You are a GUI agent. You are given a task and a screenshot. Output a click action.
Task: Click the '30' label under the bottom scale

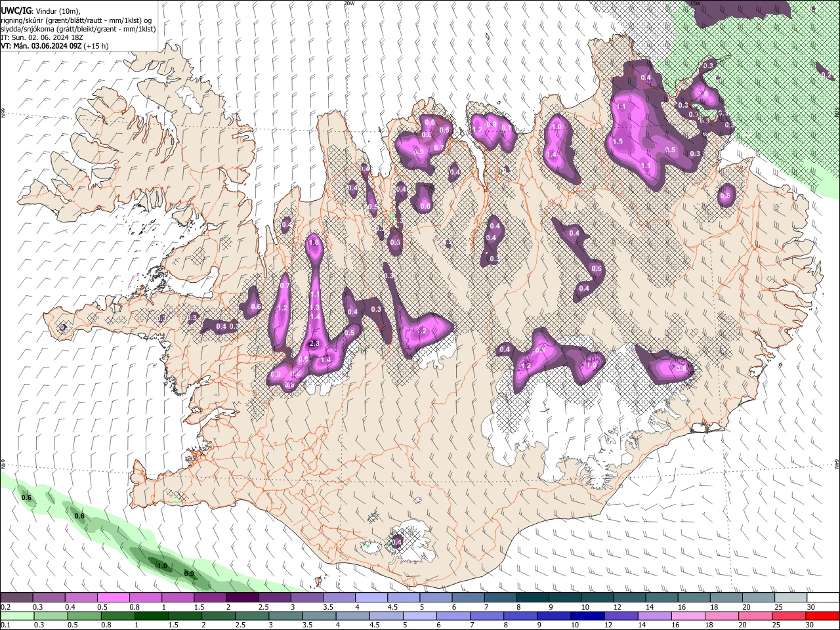811,625
